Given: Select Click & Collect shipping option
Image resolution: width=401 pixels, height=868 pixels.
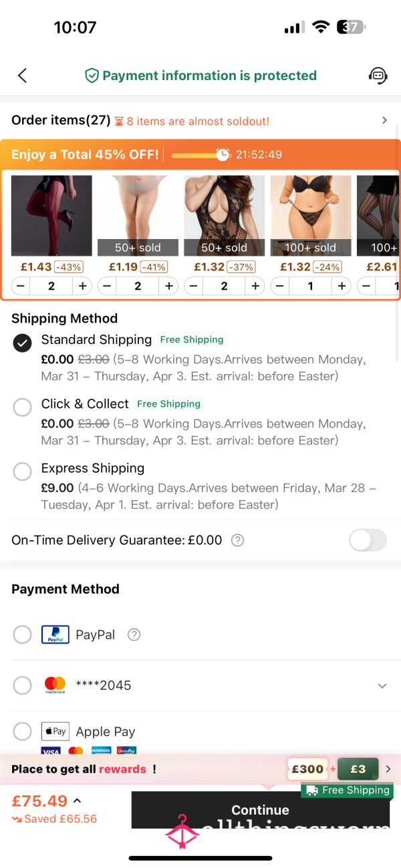Looking at the screenshot, I should point(22,407).
